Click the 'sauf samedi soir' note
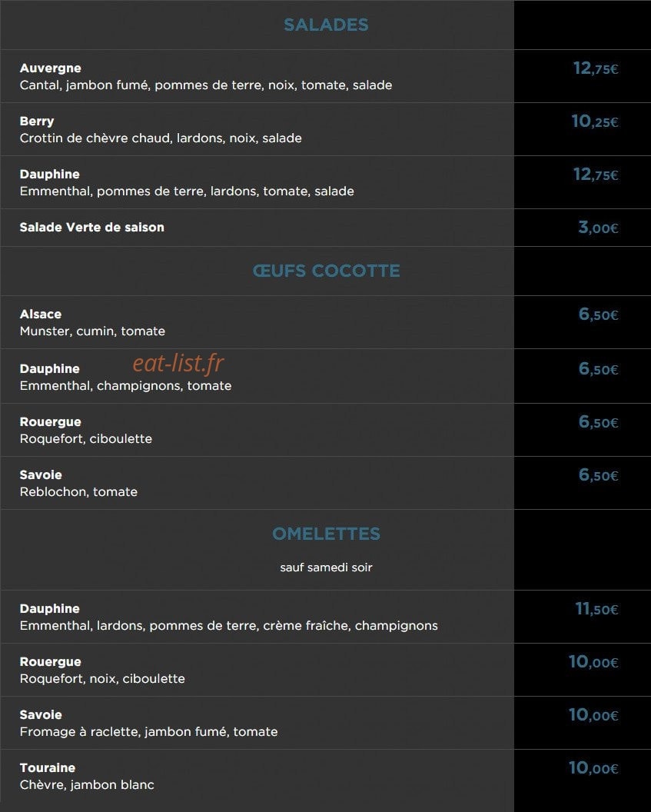The height and width of the screenshot is (812, 651). (326, 567)
